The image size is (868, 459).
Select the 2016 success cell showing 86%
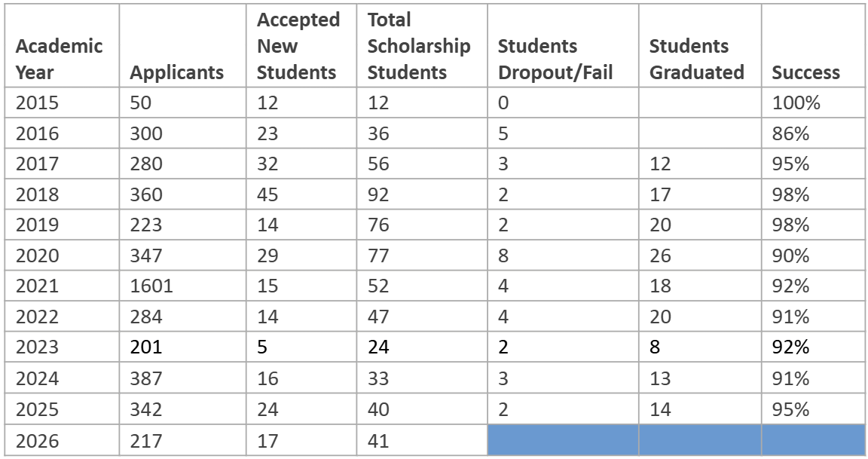pos(790,134)
